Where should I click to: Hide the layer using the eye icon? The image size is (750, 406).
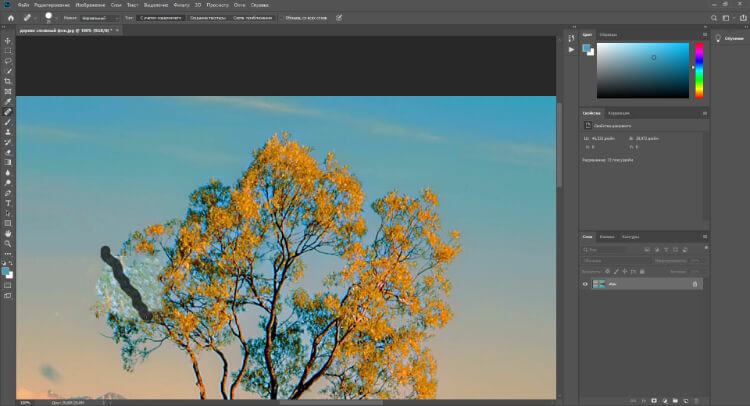[586, 284]
